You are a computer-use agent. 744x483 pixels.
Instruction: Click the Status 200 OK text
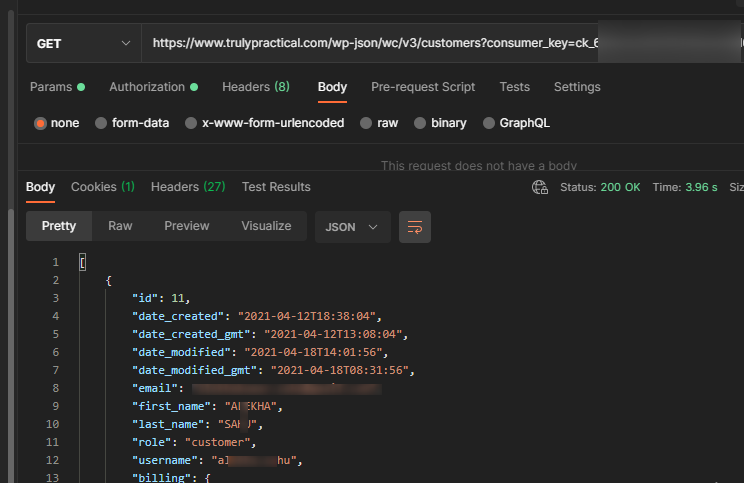(x=600, y=187)
